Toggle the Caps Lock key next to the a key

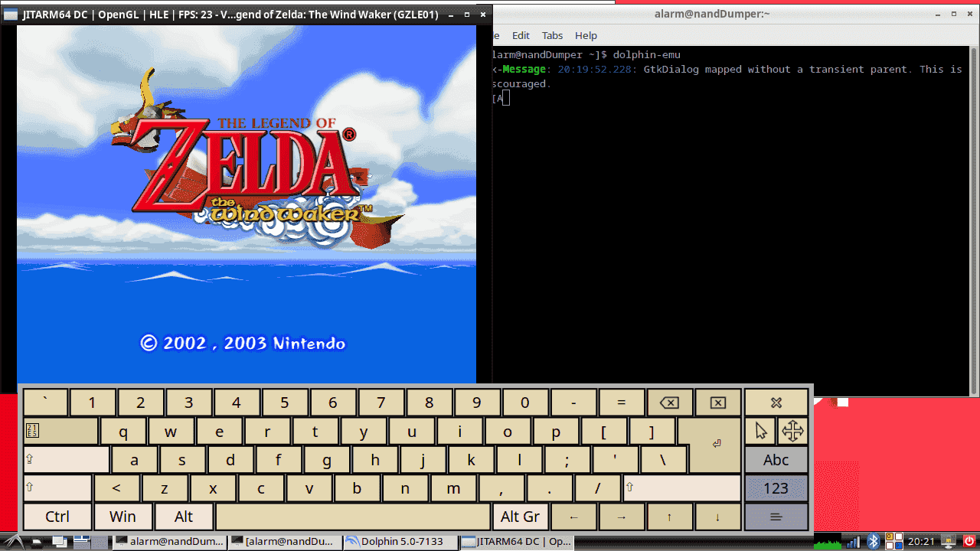[x=67, y=460]
